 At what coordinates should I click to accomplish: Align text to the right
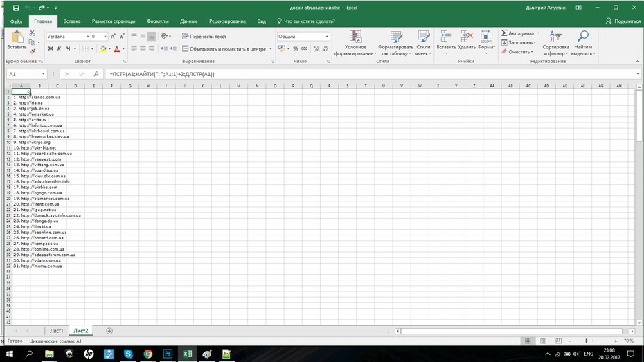point(152,49)
